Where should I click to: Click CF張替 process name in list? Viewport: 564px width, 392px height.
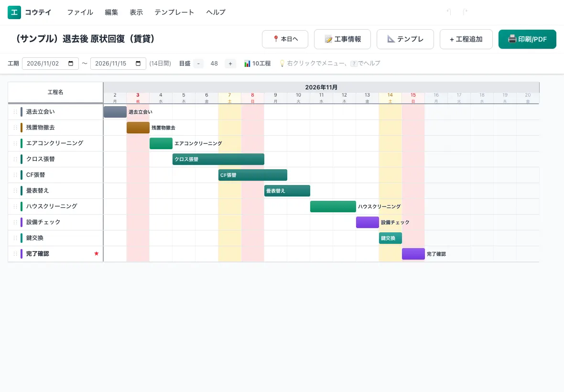(x=36, y=175)
